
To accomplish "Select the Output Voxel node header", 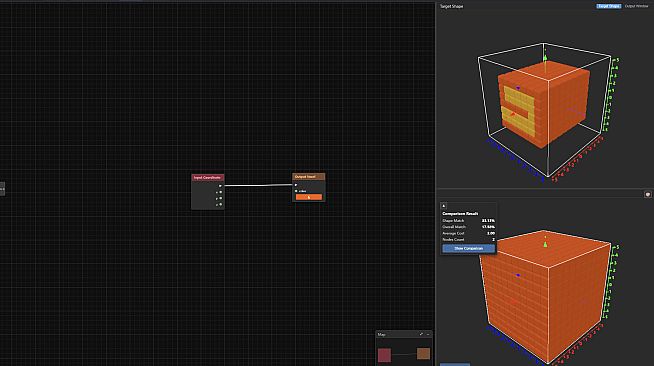I will [x=309, y=177].
